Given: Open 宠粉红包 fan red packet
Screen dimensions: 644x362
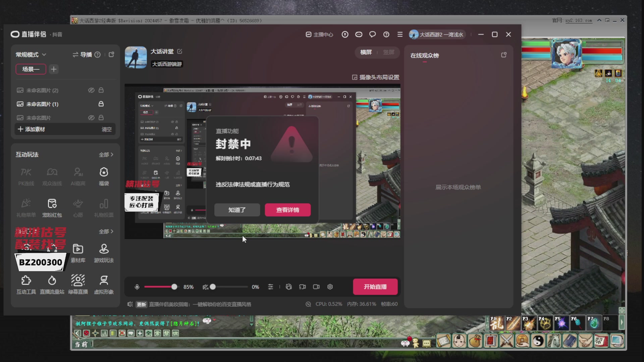Looking at the screenshot, I should click(x=52, y=207).
